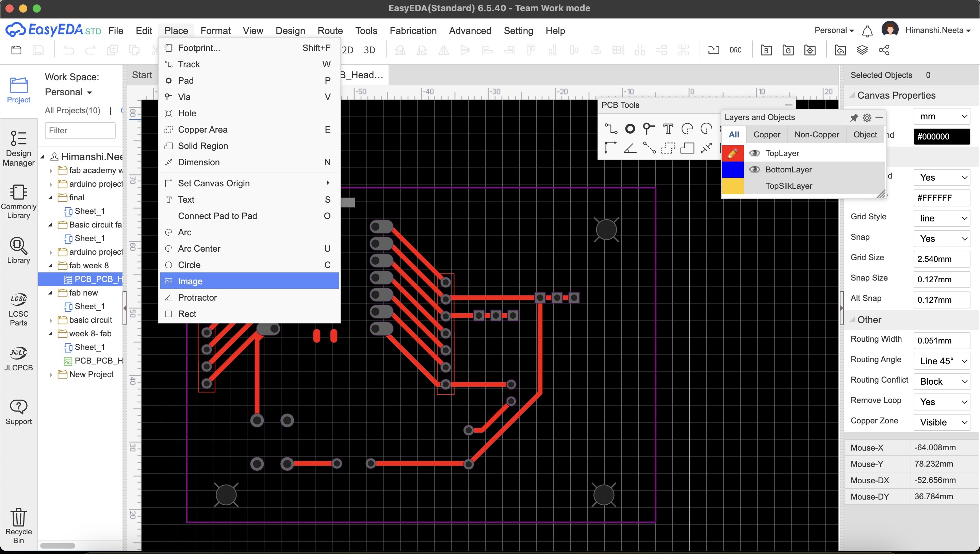The height and width of the screenshot is (554, 980).
Task: Open the Routing Conflict dropdown
Action: pyautogui.click(x=942, y=381)
